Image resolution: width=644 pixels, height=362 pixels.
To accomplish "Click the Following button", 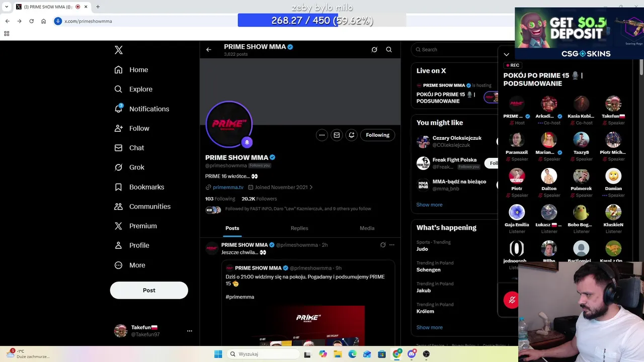I will click(378, 135).
